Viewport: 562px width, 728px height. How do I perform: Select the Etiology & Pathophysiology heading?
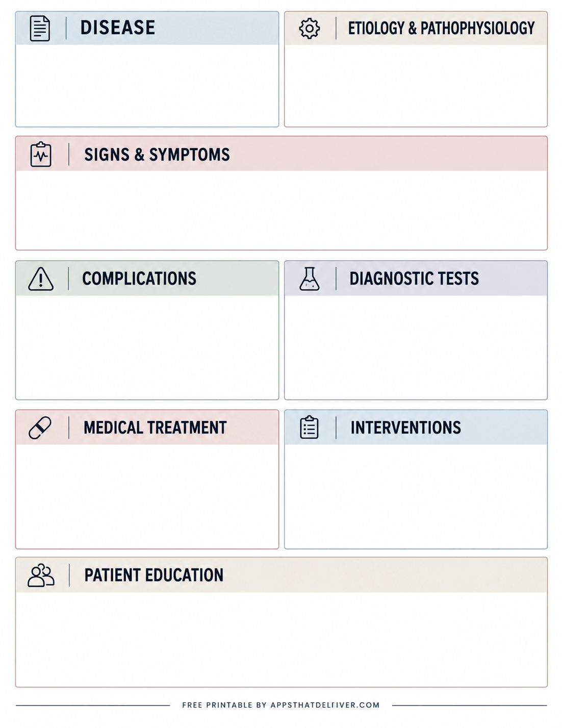441,28
